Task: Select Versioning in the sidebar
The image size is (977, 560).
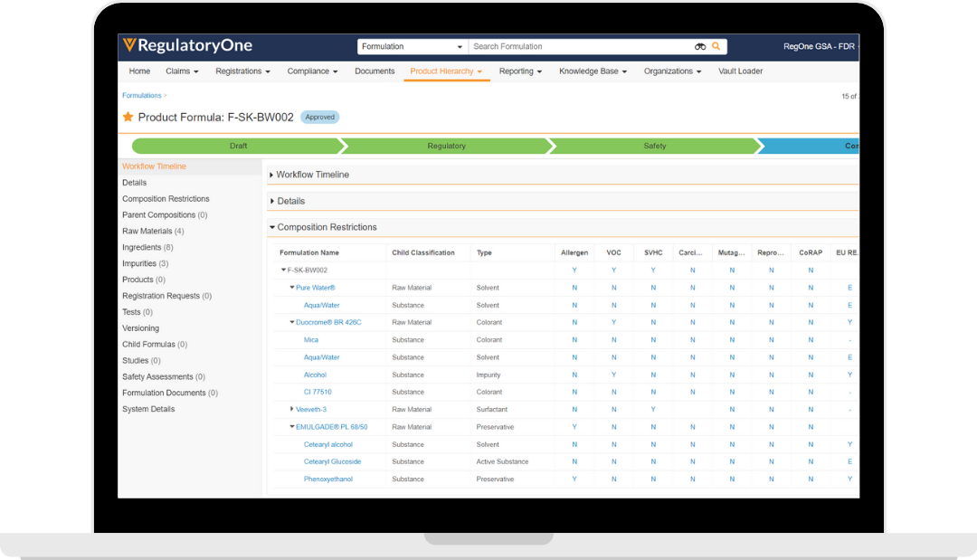Action: click(x=140, y=328)
